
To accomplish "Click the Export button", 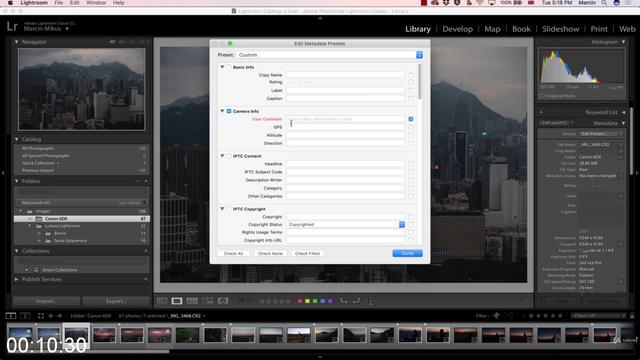I will (x=116, y=301).
